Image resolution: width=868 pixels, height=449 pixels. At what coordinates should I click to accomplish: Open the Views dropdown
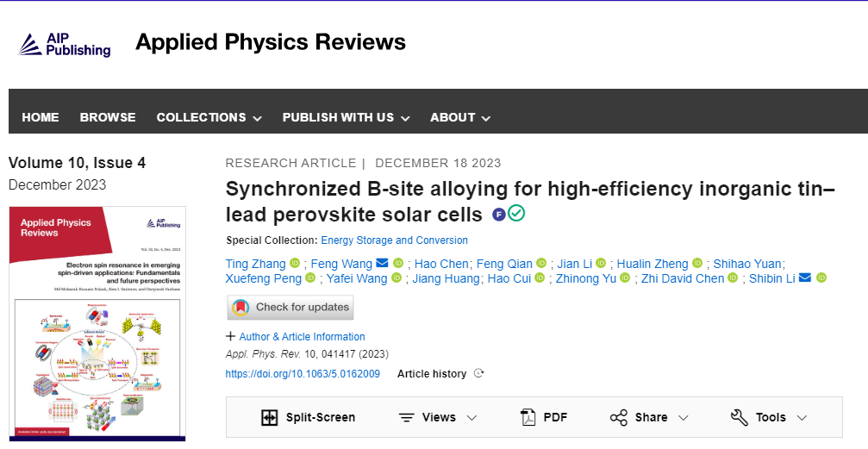tap(438, 417)
